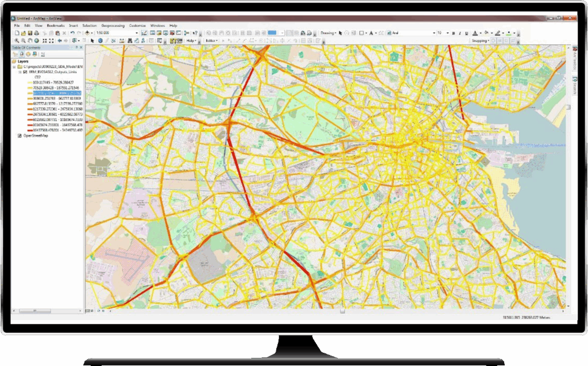
Task: Collapse the projects folder tree node
Action: pyautogui.click(x=14, y=67)
